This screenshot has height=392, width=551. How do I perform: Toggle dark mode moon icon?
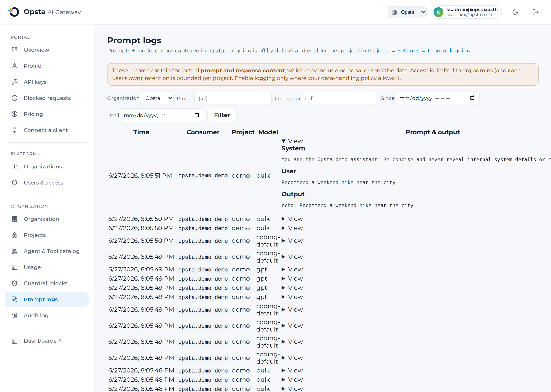(515, 12)
